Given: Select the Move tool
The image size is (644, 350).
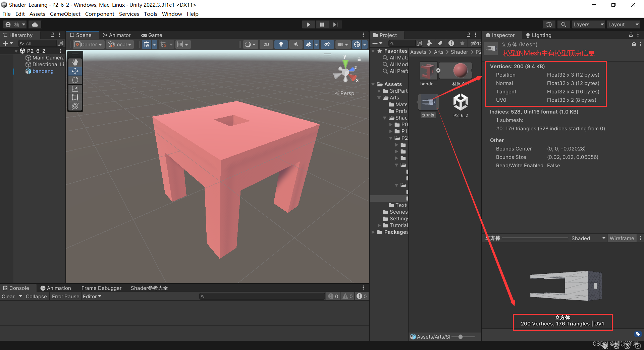Looking at the screenshot, I should (x=75, y=71).
